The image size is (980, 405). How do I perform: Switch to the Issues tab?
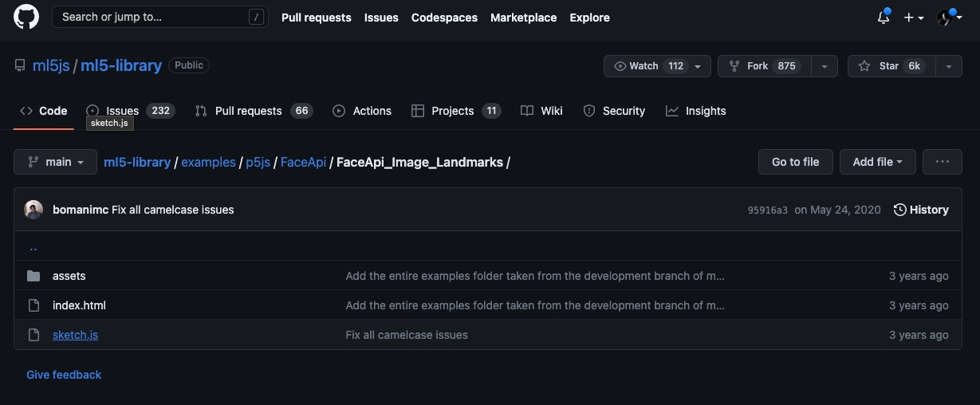122,111
